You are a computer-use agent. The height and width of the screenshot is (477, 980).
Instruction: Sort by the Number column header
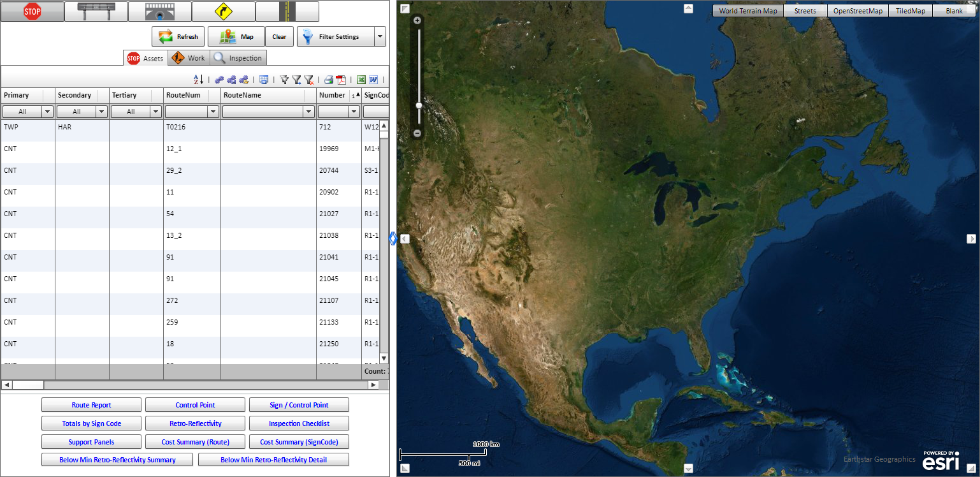click(339, 95)
